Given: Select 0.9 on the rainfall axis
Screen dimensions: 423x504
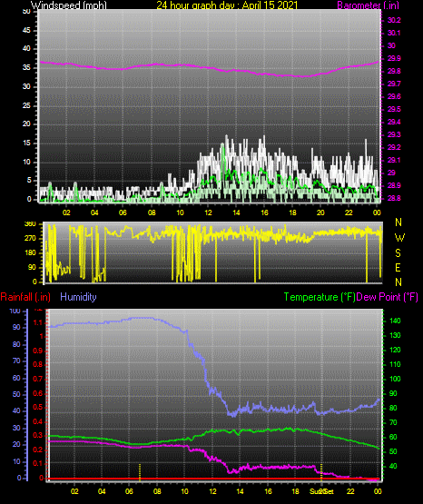Looking at the screenshot, I should coord(38,351).
